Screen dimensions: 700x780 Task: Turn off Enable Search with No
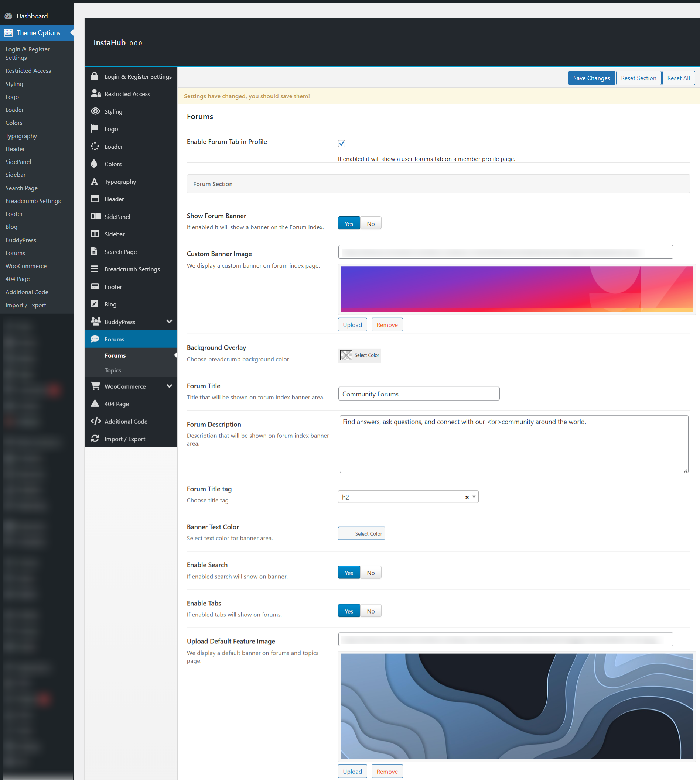[x=371, y=573]
